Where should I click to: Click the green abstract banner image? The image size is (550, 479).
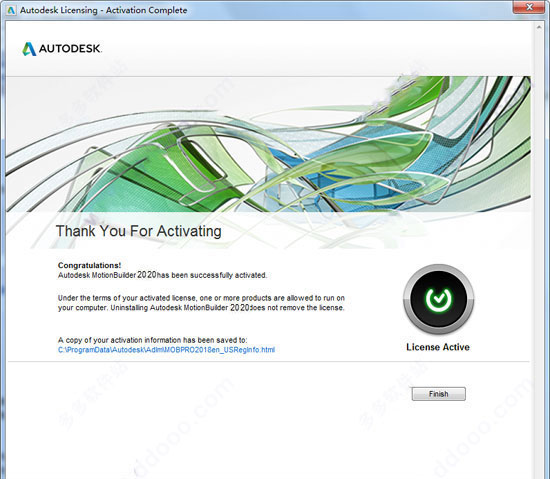[268, 144]
